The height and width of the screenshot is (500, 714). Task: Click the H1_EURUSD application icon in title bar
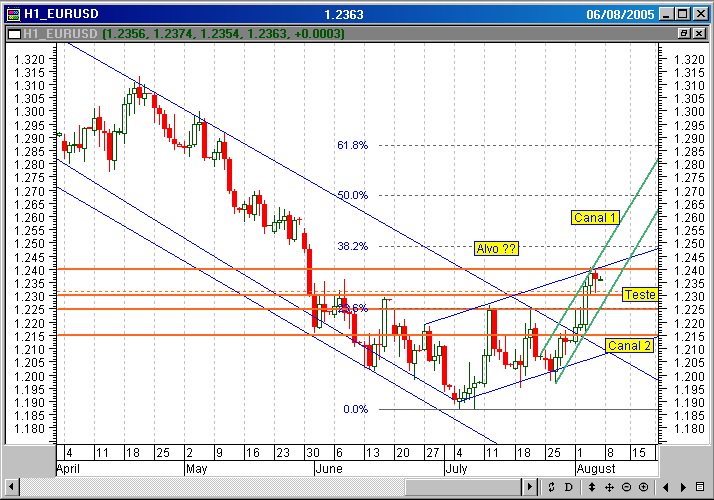coord(13,14)
